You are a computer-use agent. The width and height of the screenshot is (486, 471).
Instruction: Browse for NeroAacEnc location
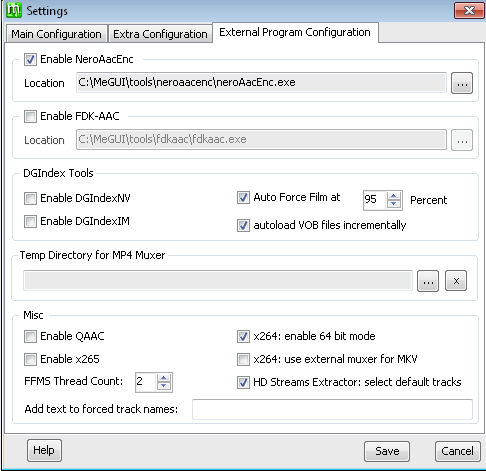point(462,83)
